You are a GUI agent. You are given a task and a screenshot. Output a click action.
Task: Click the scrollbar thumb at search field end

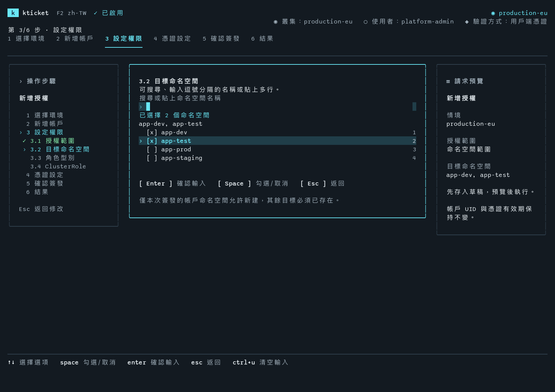click(x=414, y=107)
